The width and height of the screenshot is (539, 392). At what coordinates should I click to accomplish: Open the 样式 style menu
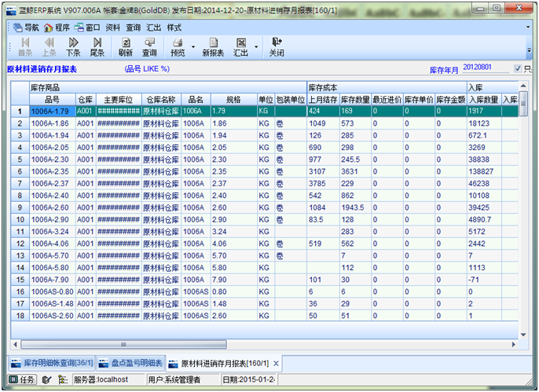coord(174,27)
